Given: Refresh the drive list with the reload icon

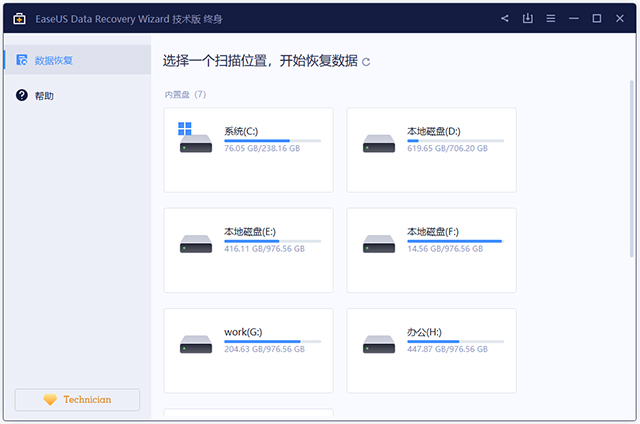Looking at the screenshot, I should [366, 62].
